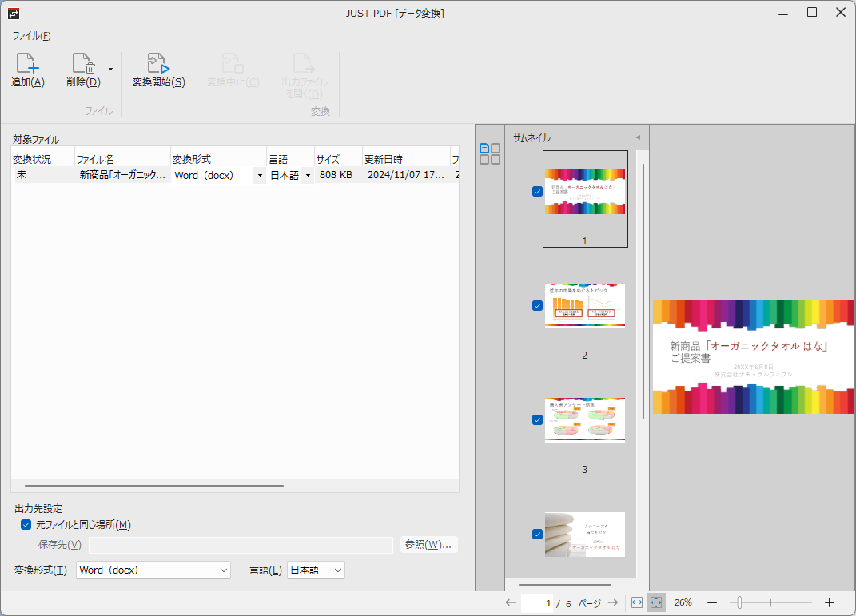Select page 2 thumbnail
This screenshot has height=616, width=856.
coord(584,305)
